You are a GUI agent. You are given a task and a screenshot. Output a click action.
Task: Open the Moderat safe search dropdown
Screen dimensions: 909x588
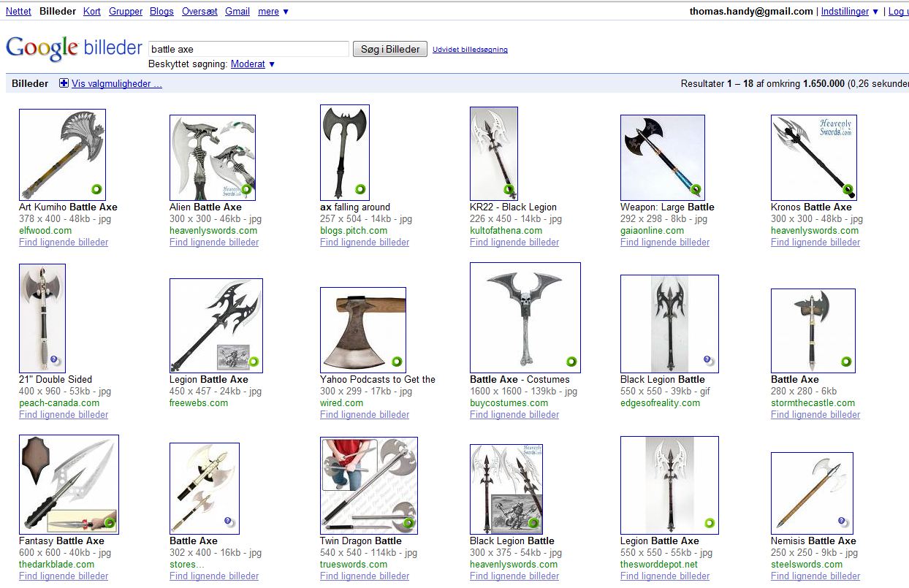coord(253,64)
